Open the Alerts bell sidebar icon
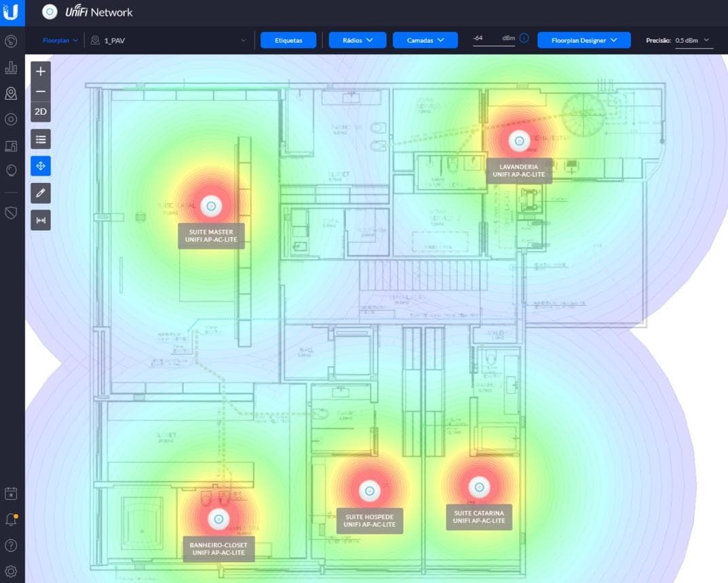This screenshot has height=583, width=728. click(11, 519)
